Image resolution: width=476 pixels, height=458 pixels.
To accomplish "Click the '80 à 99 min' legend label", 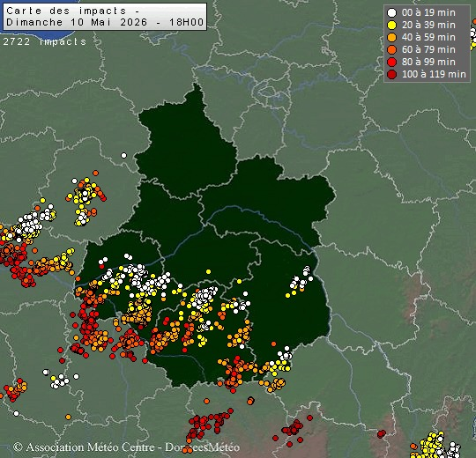I will 428,62.
